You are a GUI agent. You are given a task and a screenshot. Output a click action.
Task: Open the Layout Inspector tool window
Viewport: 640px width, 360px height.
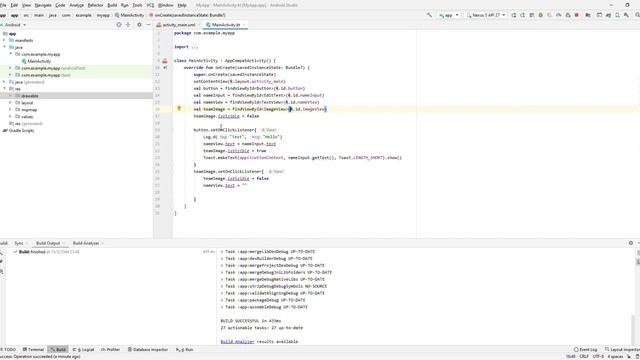point(622,350)
